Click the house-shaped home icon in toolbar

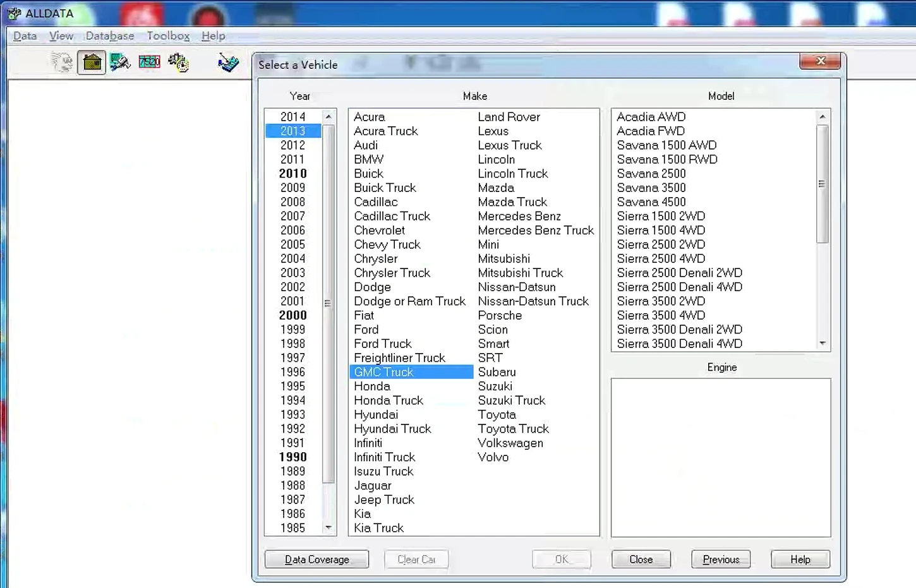tap(92, 63)
